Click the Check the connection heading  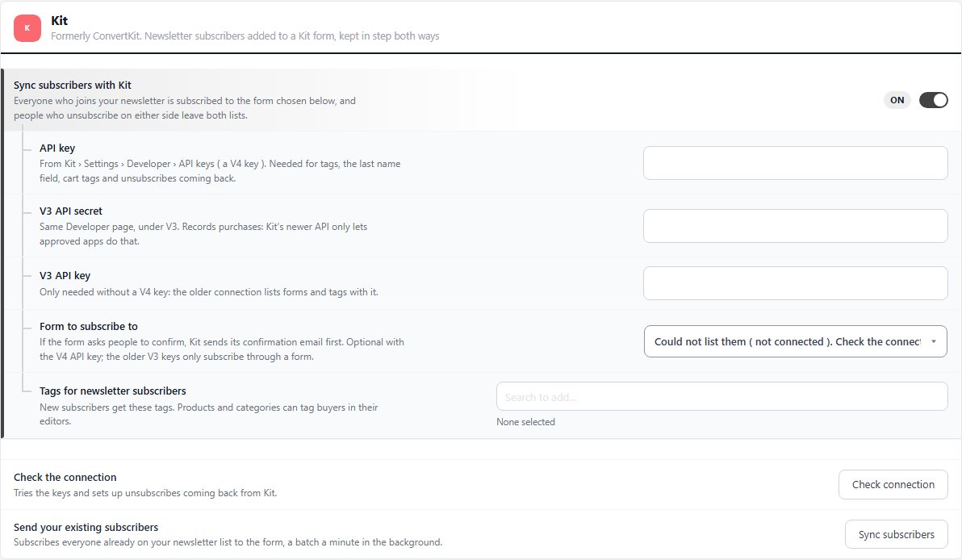click(65, 477)
